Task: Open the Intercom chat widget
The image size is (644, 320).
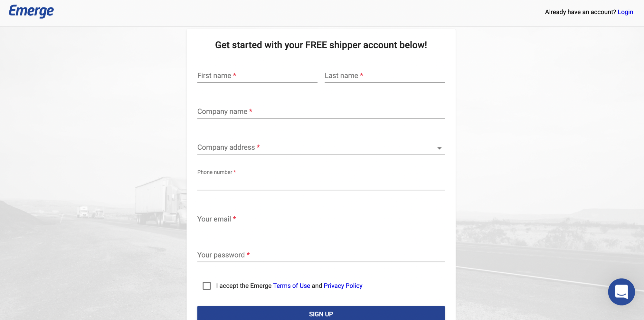Action: [x=621, y=292]
